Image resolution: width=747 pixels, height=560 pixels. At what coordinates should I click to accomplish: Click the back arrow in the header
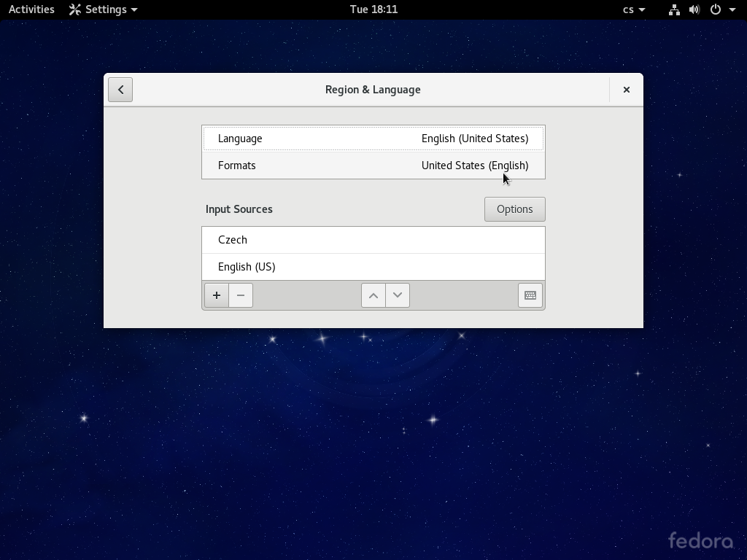click(120, 90)
